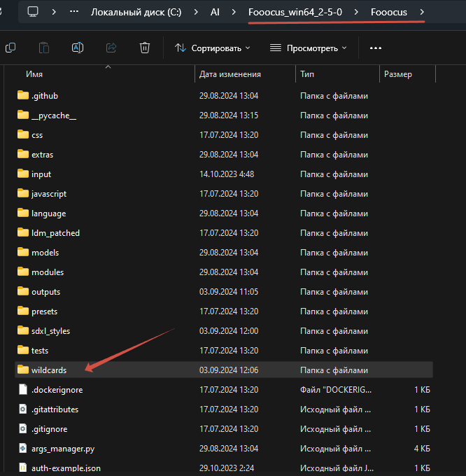The width and height of the screenshot is (466, 476).
Task: Expand chevron after AI breadcrumb
Action: click(x=234, y=12)
